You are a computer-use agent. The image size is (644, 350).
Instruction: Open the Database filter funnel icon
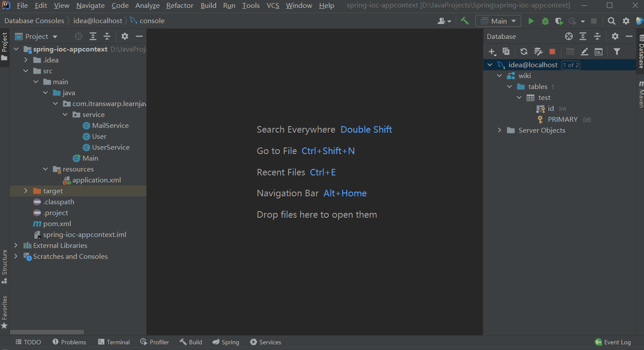(x=616, y=51)
